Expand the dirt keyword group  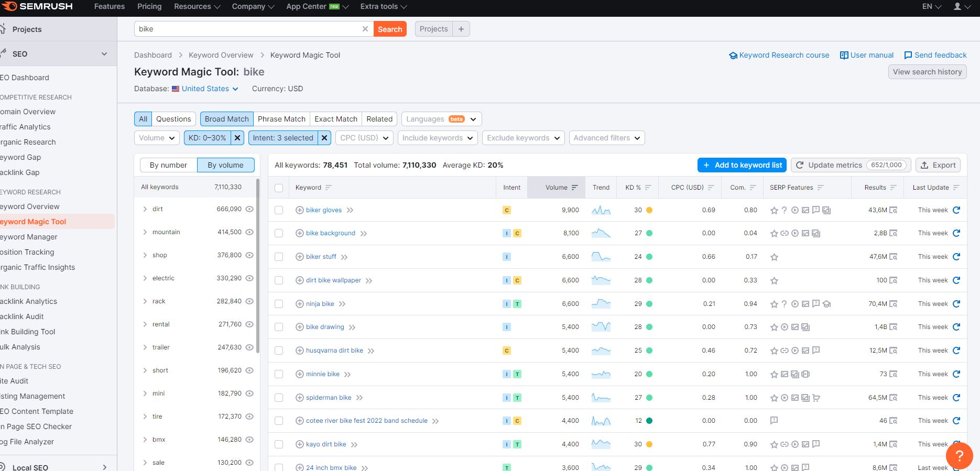coord(145,209)
